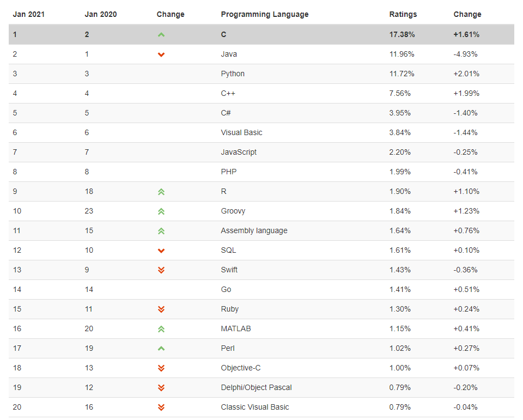Click the Jan 2021 column header

pyautogui.click(x=29, y=14)
